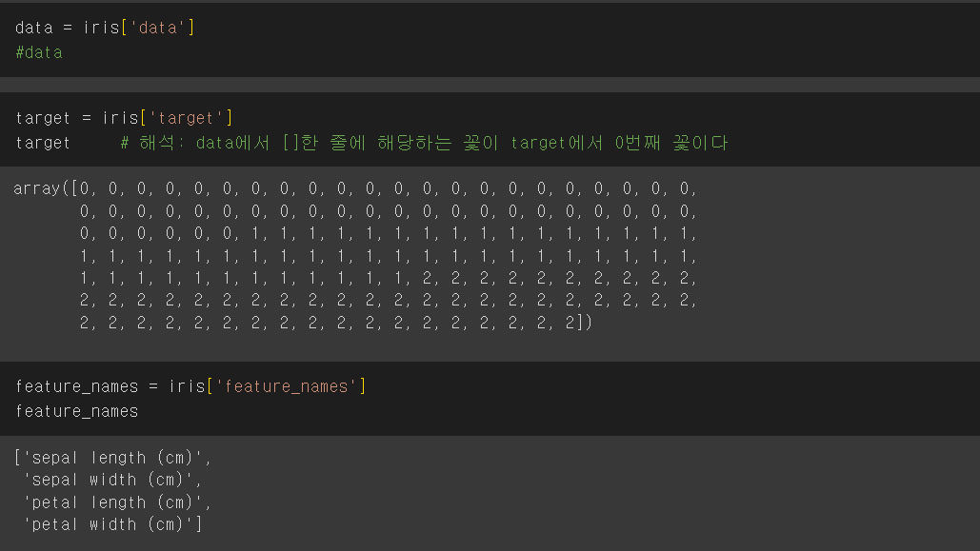This screenshot has height=551, width=980.
Task: Click first row of array output zeros
Action: (x=355, y=188)
